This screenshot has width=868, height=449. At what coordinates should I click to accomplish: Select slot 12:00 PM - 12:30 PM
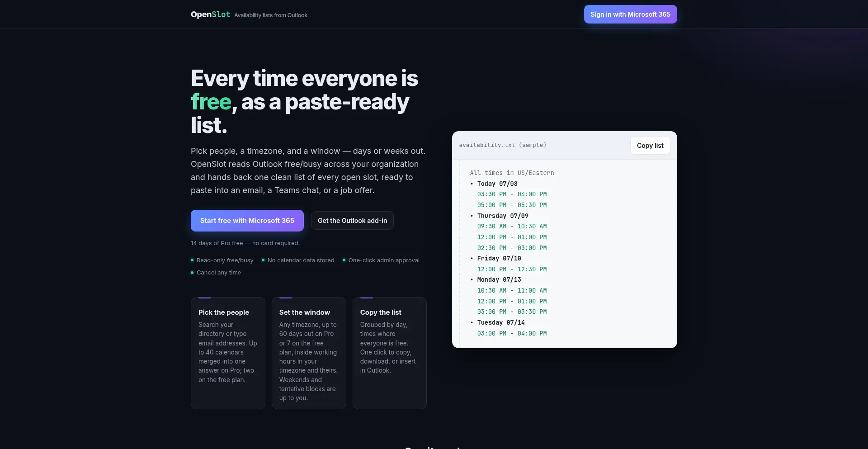click(x=512, y=269)
